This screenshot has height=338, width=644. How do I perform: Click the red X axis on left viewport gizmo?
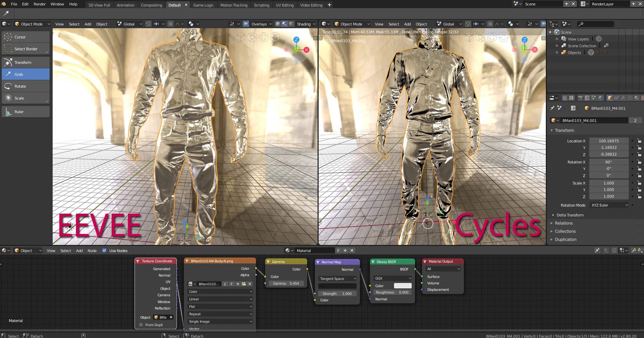click(x=307, y=50)
